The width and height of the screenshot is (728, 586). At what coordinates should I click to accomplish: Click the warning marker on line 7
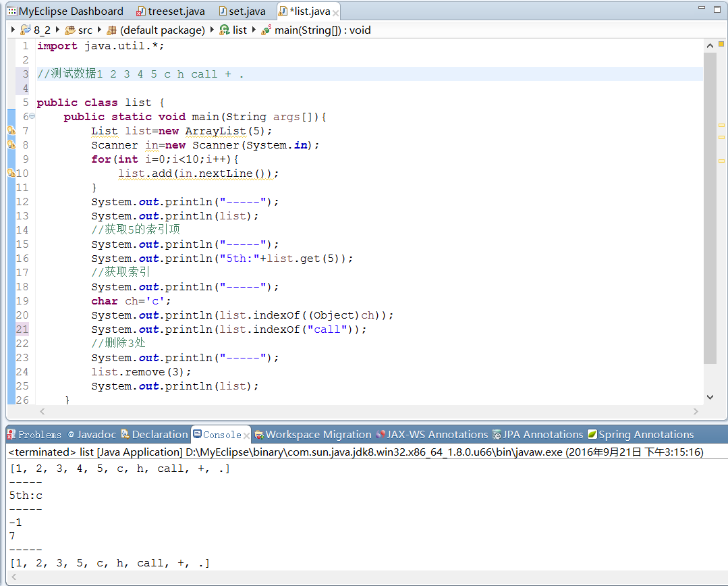(11, 130)
